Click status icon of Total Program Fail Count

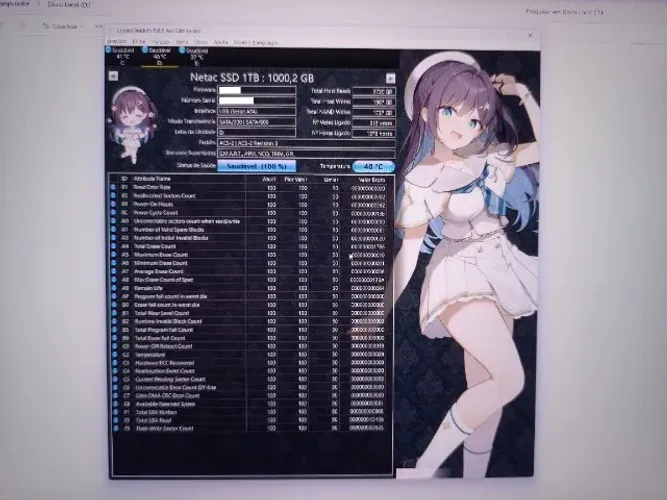(114, 330)
